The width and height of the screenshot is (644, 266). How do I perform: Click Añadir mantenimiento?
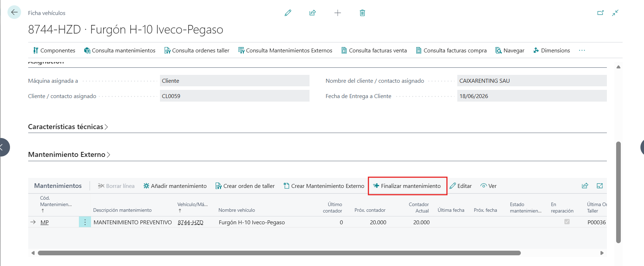175,186
